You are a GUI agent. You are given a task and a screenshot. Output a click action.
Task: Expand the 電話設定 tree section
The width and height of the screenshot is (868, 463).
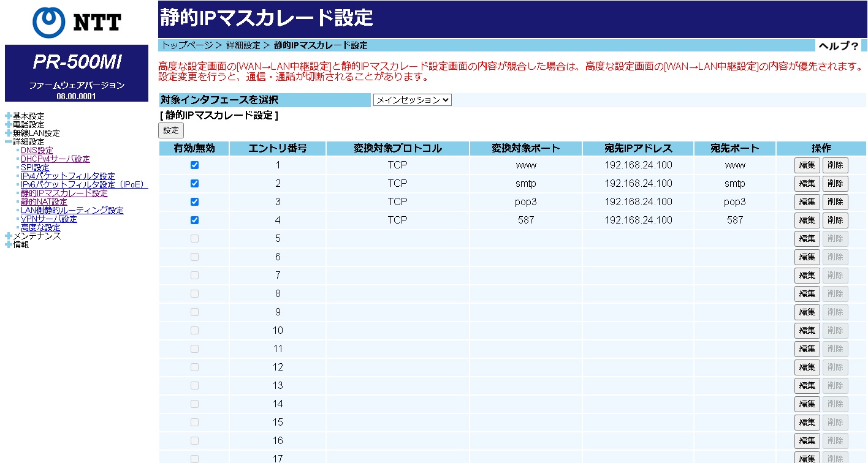(x=9, y=124)
